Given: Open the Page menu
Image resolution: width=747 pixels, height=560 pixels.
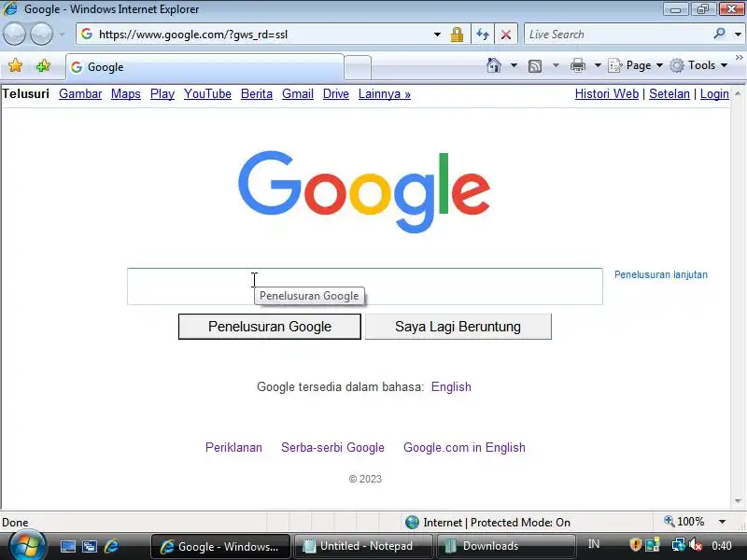Looking at the screenshot, I should (636, 65).
